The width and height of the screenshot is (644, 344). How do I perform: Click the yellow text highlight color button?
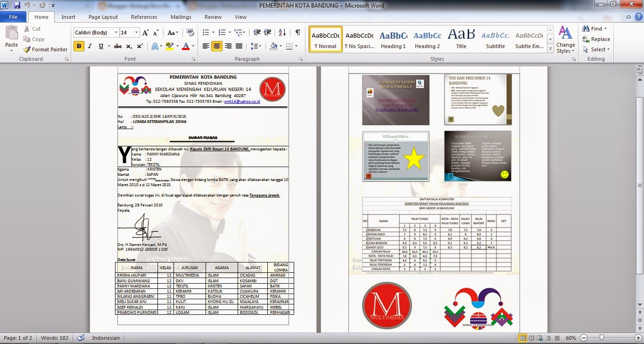[169, 46]
